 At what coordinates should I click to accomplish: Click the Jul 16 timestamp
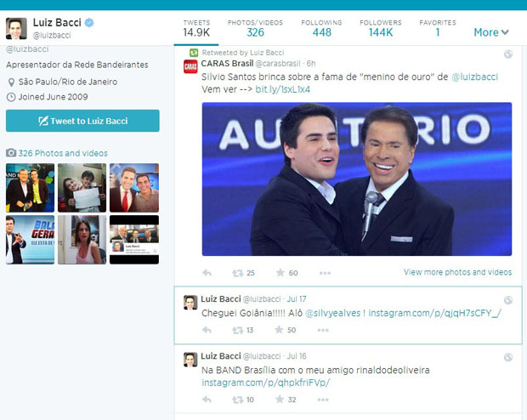[297, 356]
